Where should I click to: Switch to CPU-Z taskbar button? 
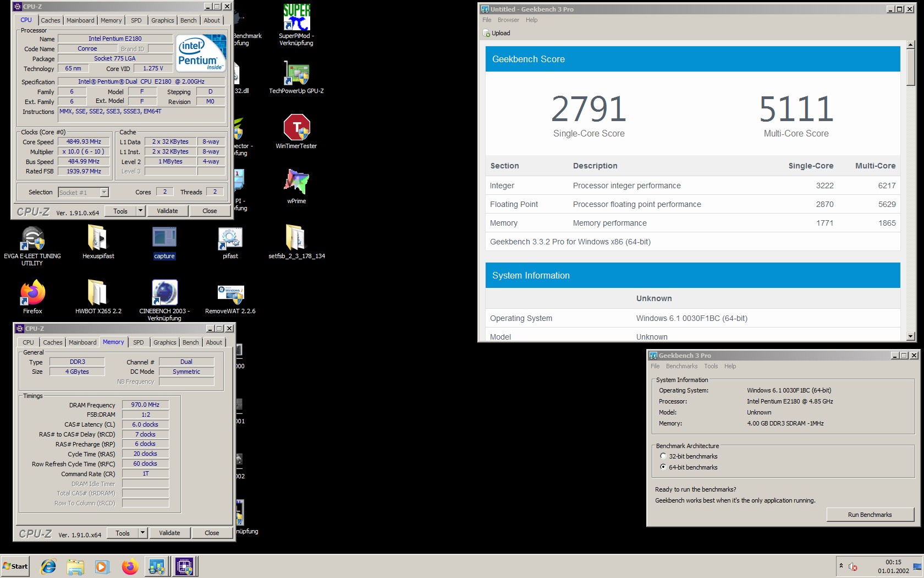coord(184,566)
